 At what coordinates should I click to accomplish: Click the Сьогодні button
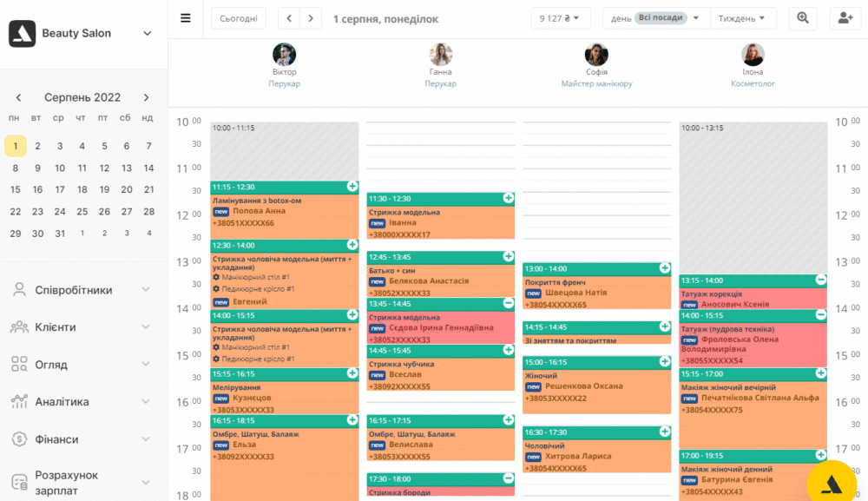[239, 18]
